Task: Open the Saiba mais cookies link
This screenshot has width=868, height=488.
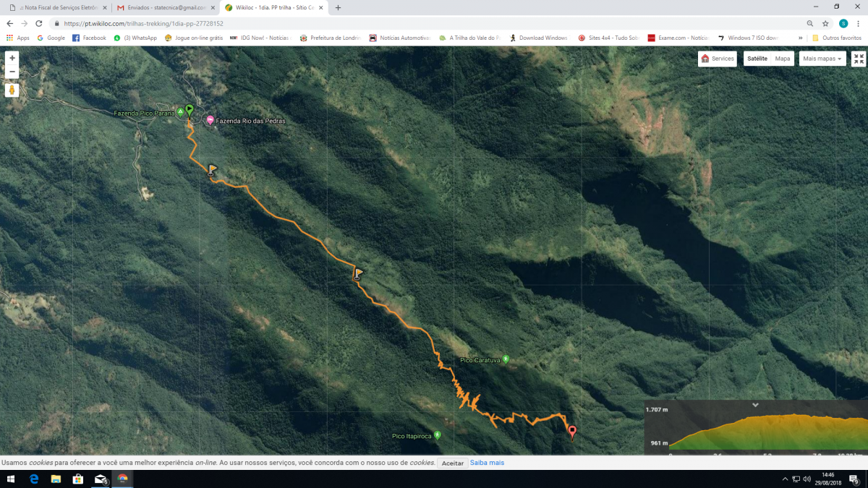Action: 487,463
